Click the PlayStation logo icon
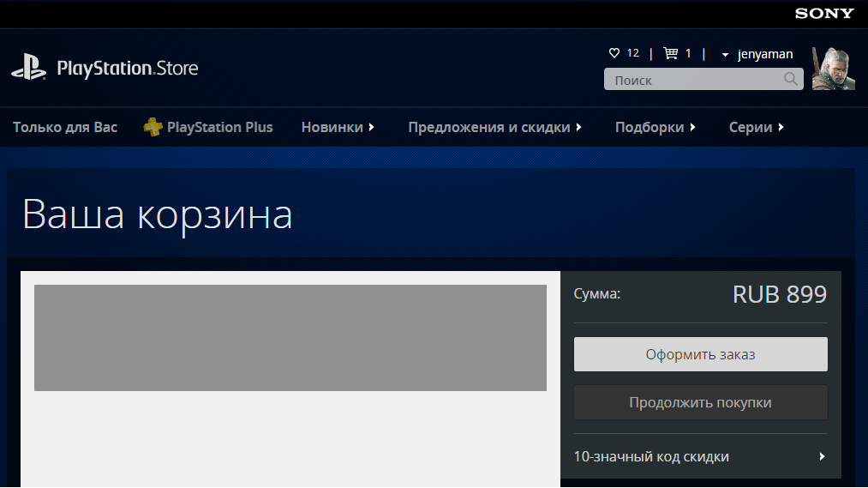Viewport: 868px width, 488px height. (29, 67)
